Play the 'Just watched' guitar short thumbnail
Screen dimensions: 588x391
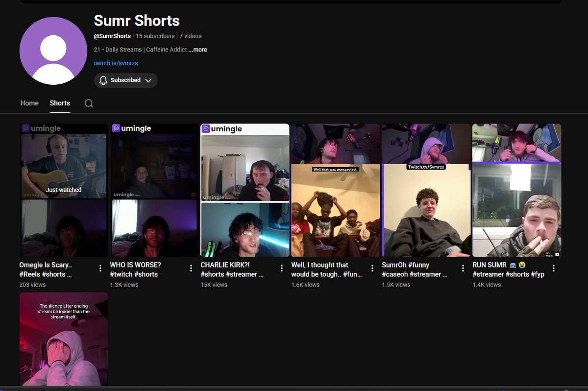(x=64, y=190)
